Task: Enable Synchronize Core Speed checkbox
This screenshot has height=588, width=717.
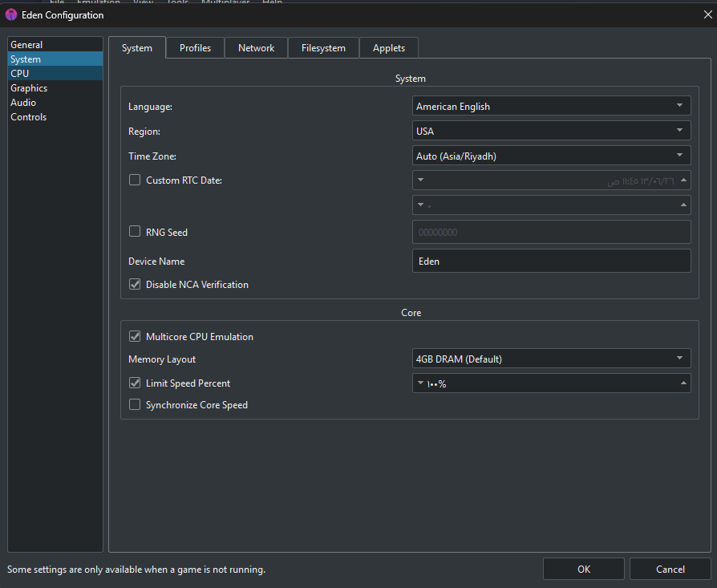Action: [x=135, y=404]
